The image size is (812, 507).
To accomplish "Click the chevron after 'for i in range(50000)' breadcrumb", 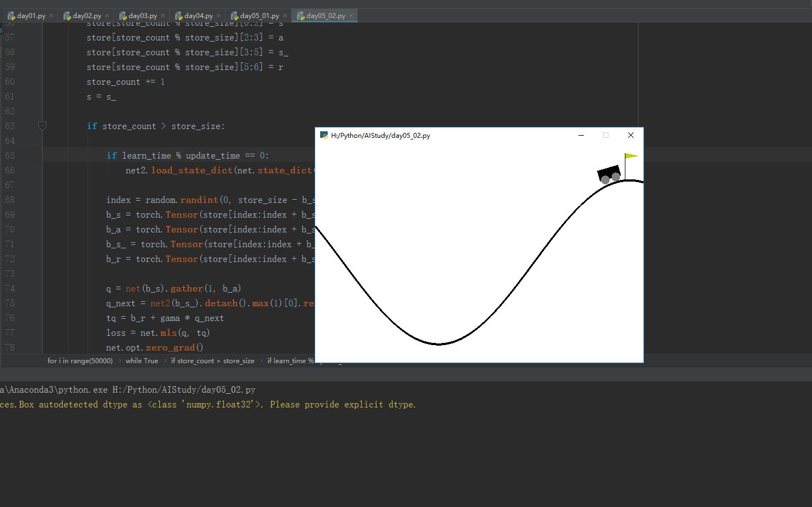I will [120, 361].
